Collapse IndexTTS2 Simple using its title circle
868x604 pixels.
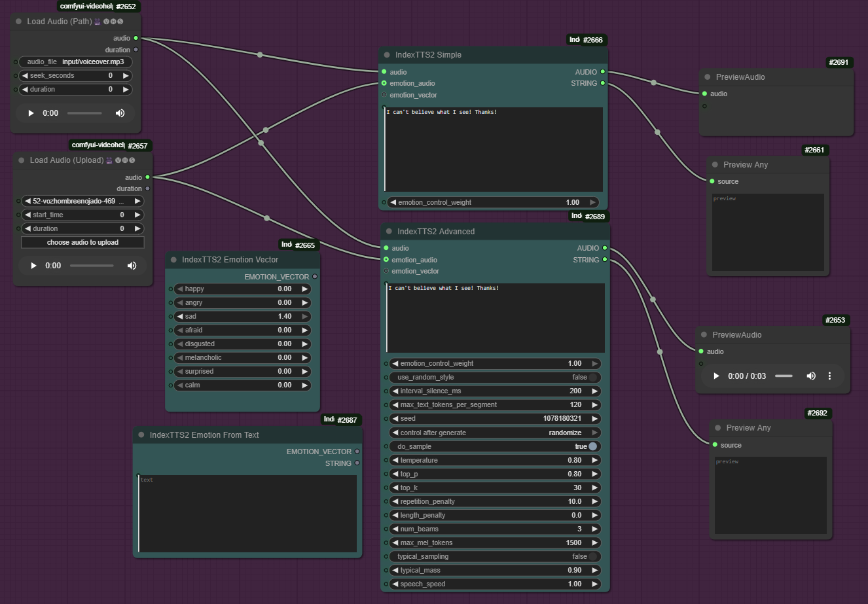coord(386,55)
